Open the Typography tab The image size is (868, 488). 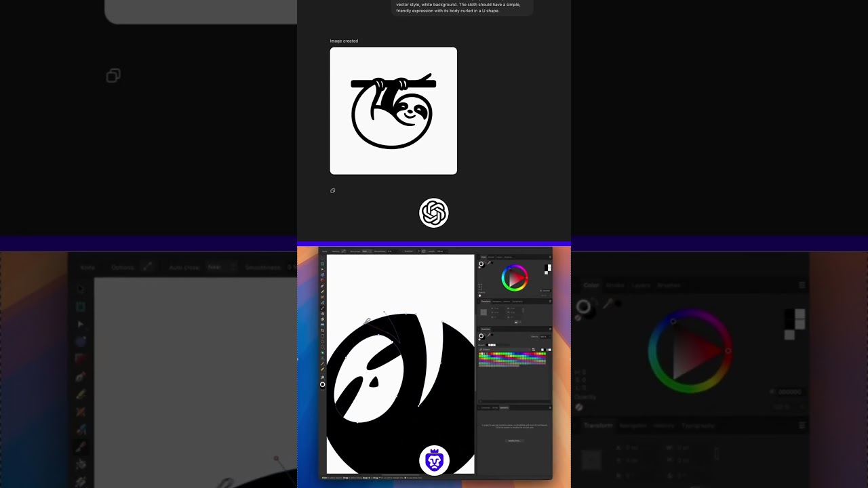517,302
